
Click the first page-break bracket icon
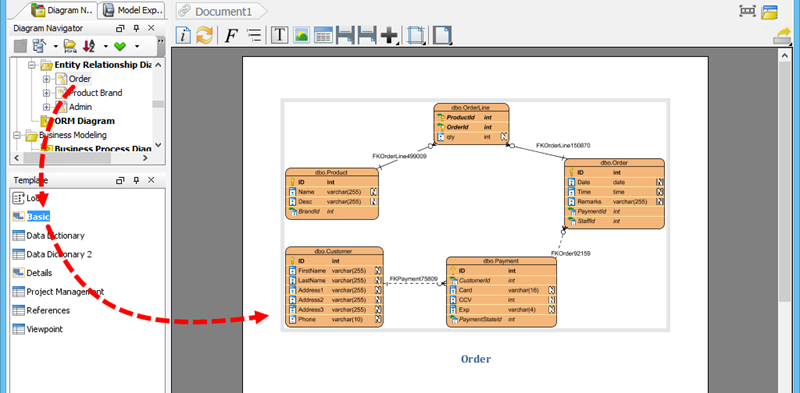pyautogui.click(x=345, y=36)
